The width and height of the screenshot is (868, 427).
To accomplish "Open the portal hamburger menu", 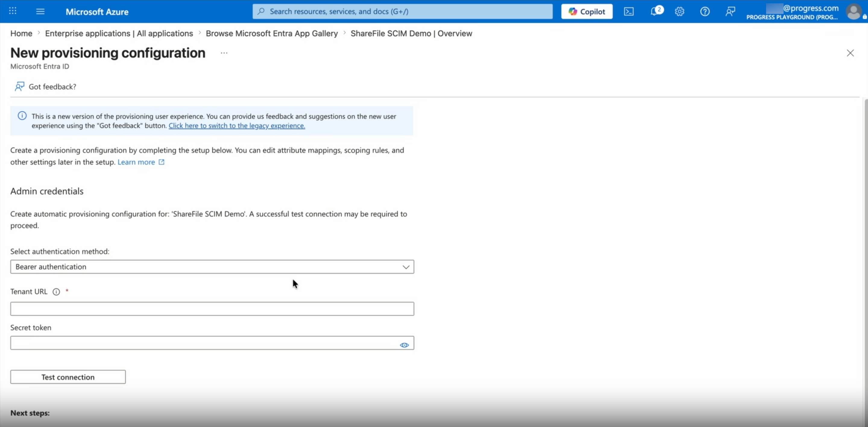I will tap(40, 11).
